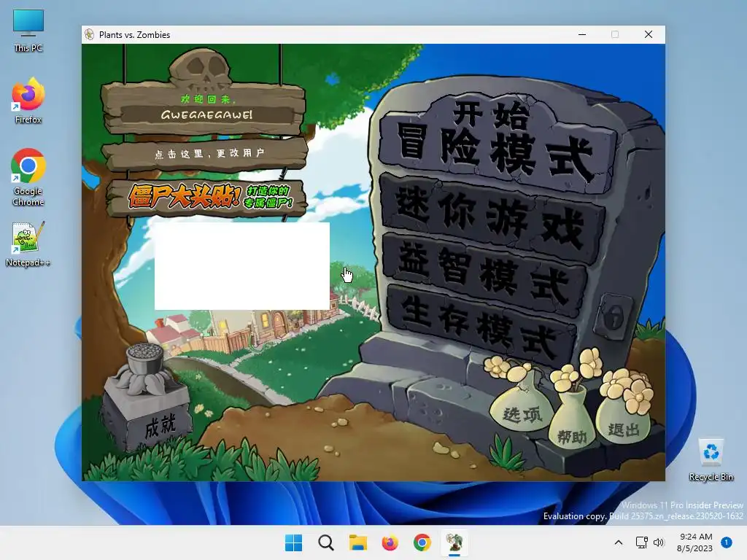Click the change user sign (点击这里，更改用户)
The image size is (747, 560).
click(x=206, y=154)
